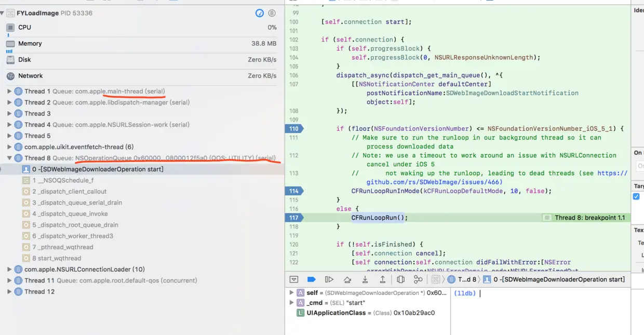This screenshot has height=335, width=644.
Task: Select frame 0 SDWebImageDownloaderOperation start
Action: [x=142, y=169]
